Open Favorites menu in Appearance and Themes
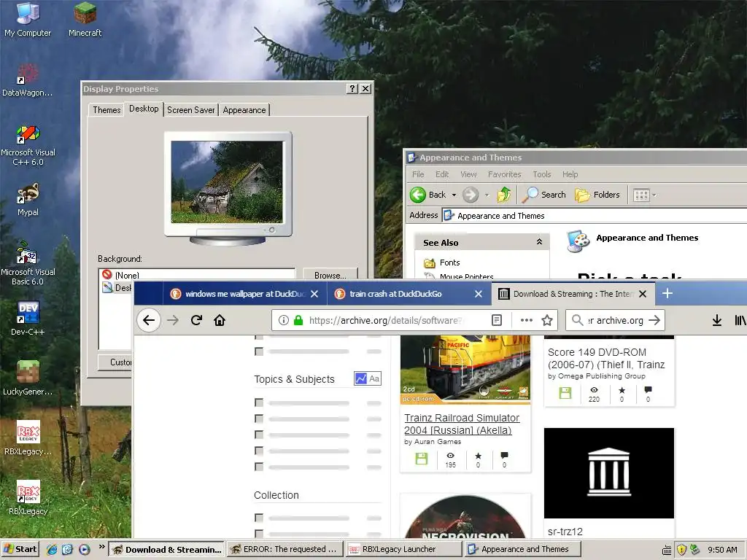This screenshot has height=560, width=747. (505, 174)
